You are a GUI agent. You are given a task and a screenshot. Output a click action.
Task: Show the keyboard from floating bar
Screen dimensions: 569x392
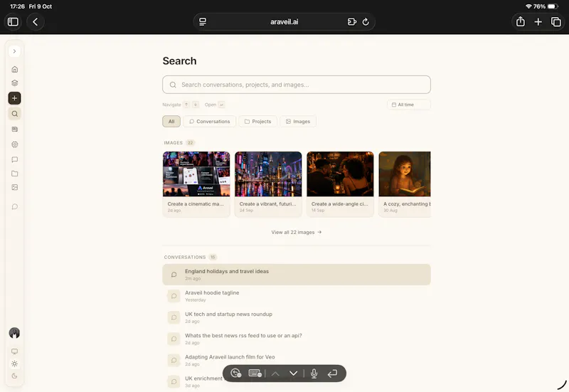coord(255,373)
